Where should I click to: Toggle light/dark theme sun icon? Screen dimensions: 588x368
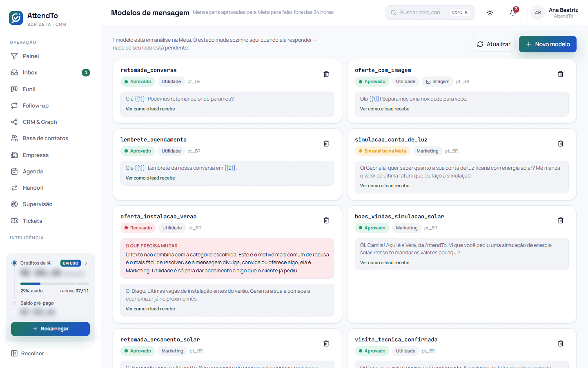coord(490,13)
